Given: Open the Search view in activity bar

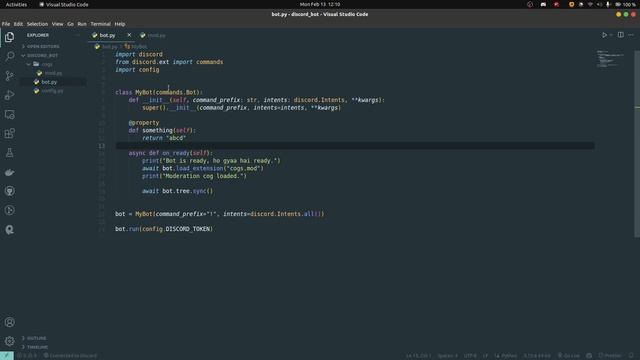Looking at the screenshot, I should [9, 56].
